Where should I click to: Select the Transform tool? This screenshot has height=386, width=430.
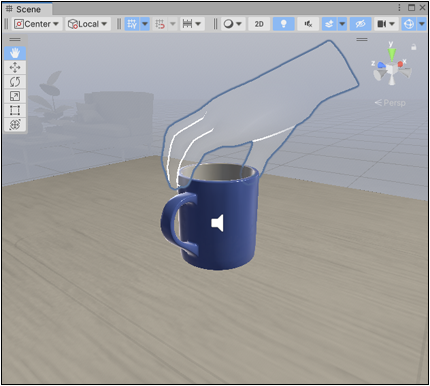[x=15, y=125]
